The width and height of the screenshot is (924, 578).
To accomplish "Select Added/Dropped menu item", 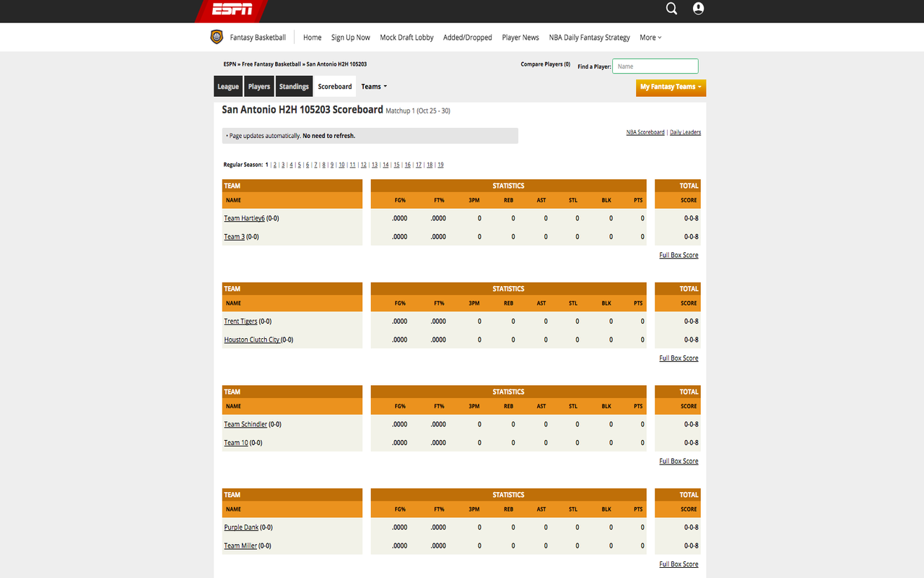I will point(468,38).
